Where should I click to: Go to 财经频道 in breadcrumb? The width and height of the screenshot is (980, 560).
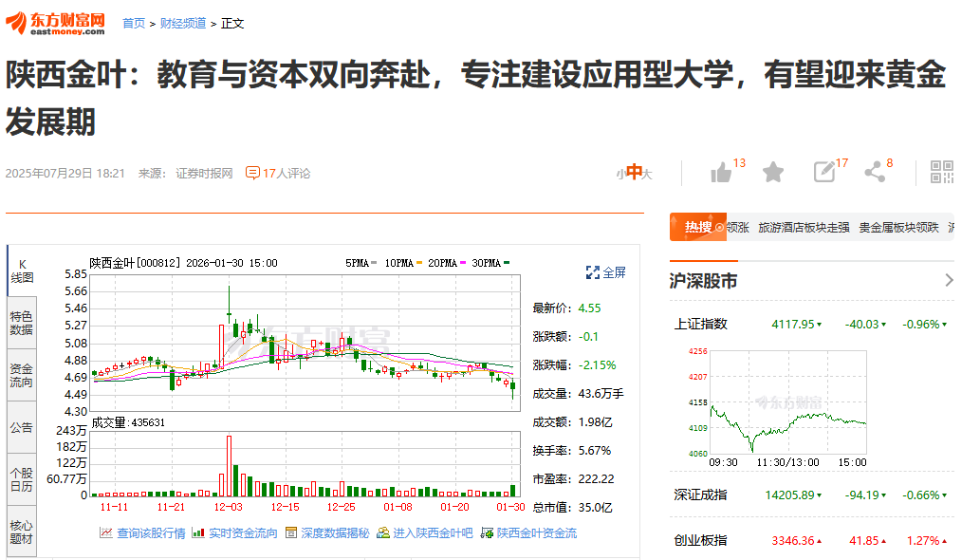[183, 23]
